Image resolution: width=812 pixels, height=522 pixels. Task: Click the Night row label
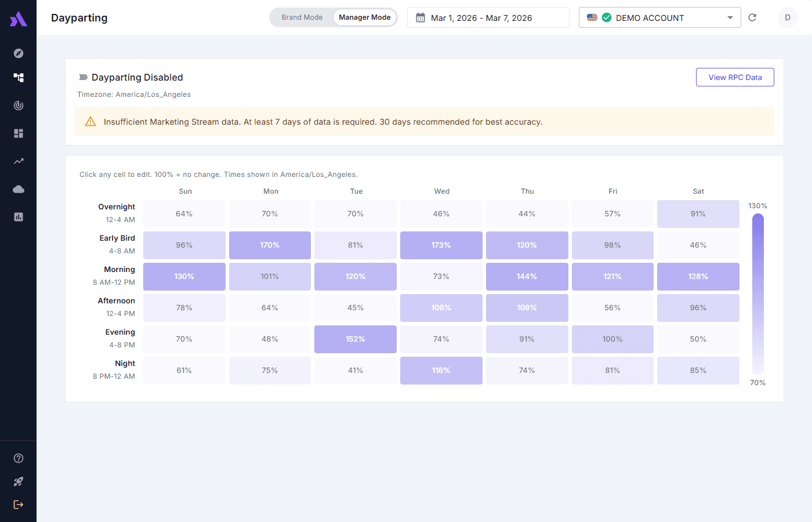(125, 364)
